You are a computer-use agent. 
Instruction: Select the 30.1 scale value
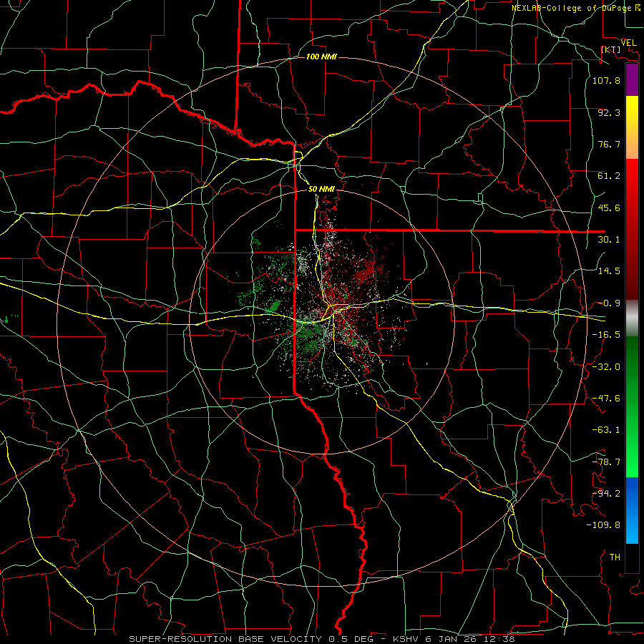tap(609, 240)
